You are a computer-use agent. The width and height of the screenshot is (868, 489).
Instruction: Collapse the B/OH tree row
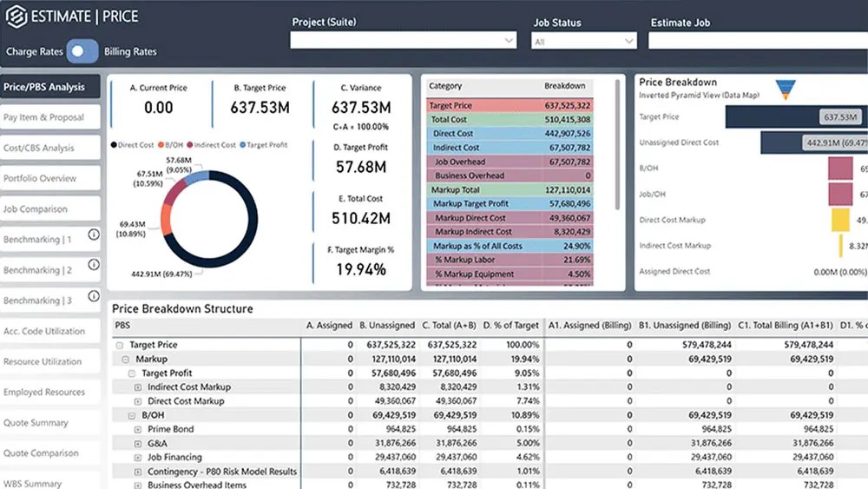click(132, 415)
